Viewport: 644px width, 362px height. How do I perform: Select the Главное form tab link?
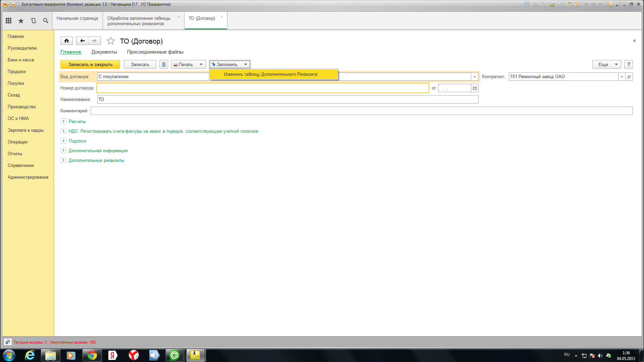pyautogui.click(x=71, y=52)
